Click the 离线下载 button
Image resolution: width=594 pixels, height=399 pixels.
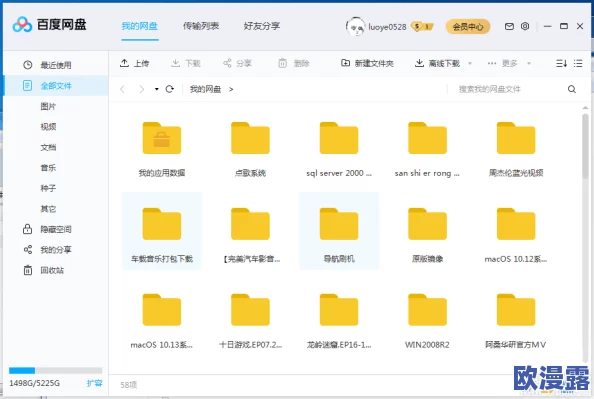tap(438, 63)
